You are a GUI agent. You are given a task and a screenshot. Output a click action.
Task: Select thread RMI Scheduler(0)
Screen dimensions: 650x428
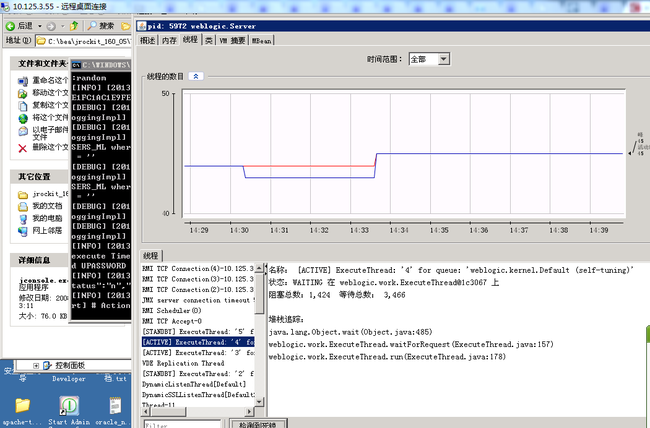coord(198,310)
